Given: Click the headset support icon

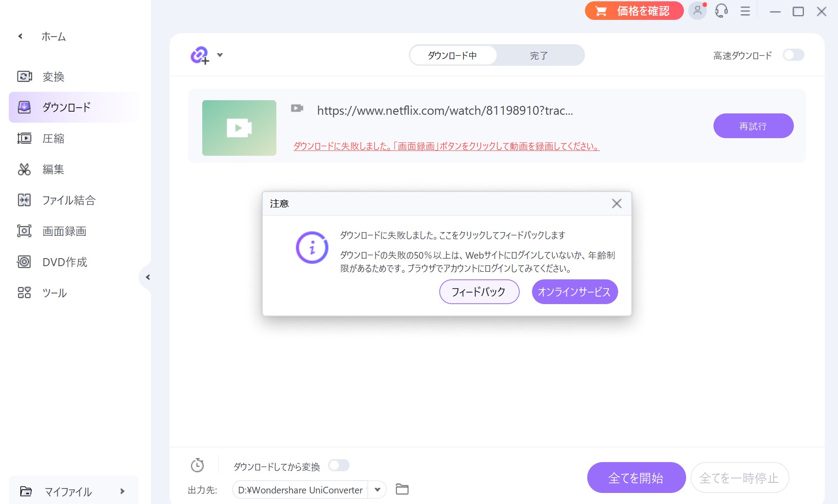Looking at the screenshot, I should [721, 11].
